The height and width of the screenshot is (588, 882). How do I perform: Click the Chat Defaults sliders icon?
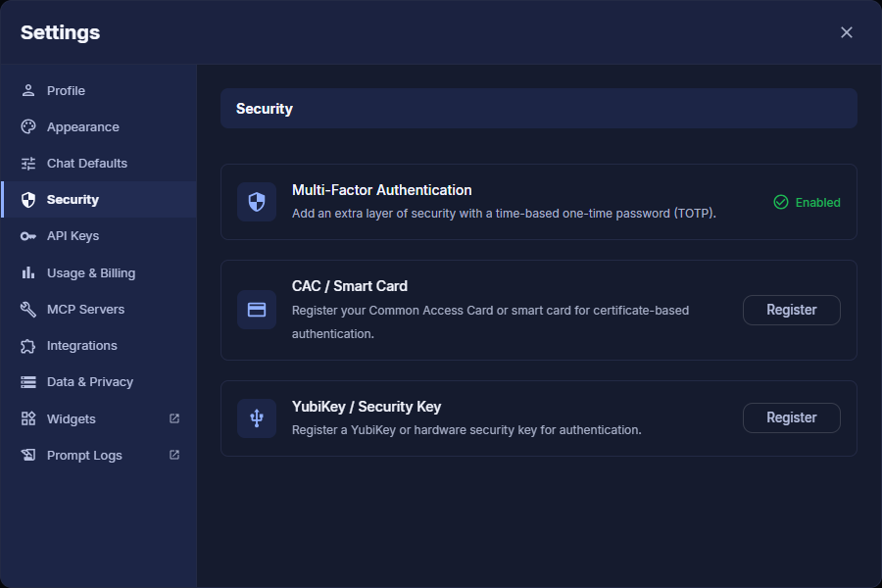click(x=28, y=164)
